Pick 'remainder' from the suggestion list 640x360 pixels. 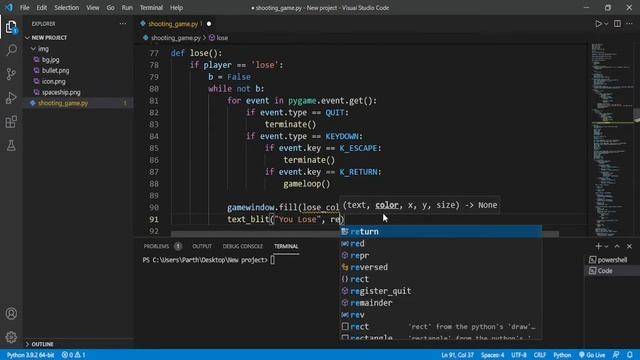point(441,302)
